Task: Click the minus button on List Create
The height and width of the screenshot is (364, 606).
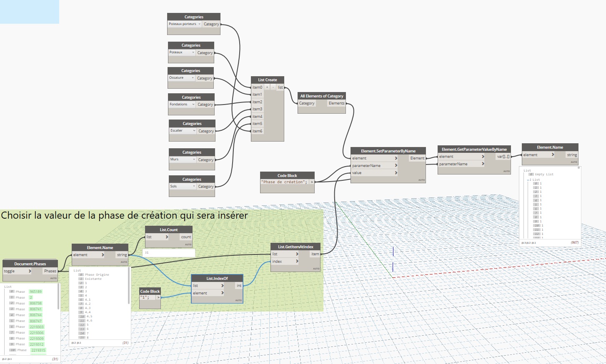Action: [273, 87]
